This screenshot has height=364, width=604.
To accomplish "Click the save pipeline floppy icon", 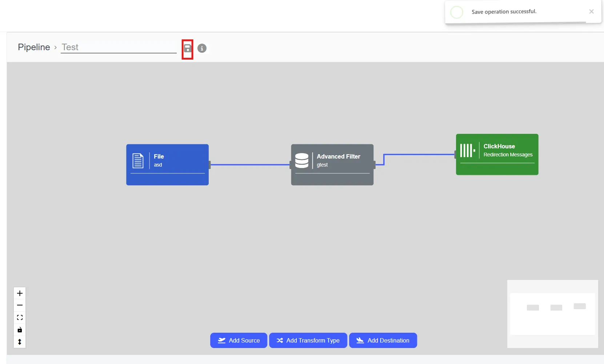I will pyautogui.click(x=187, y=48).
